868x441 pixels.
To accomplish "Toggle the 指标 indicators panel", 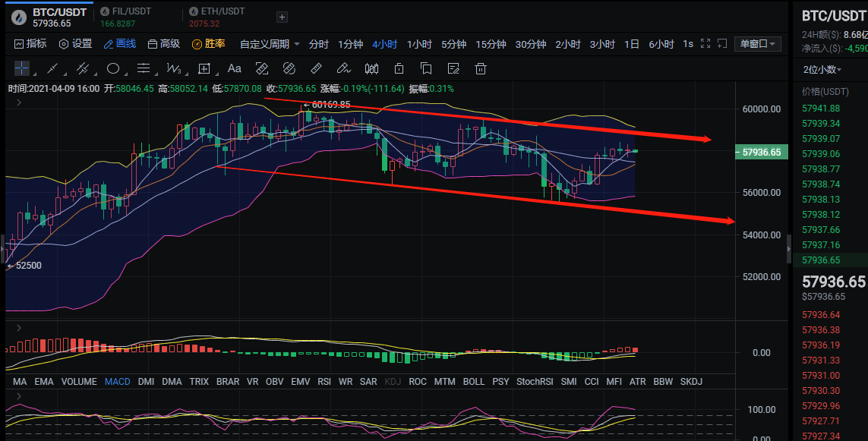I will point(30,44).
